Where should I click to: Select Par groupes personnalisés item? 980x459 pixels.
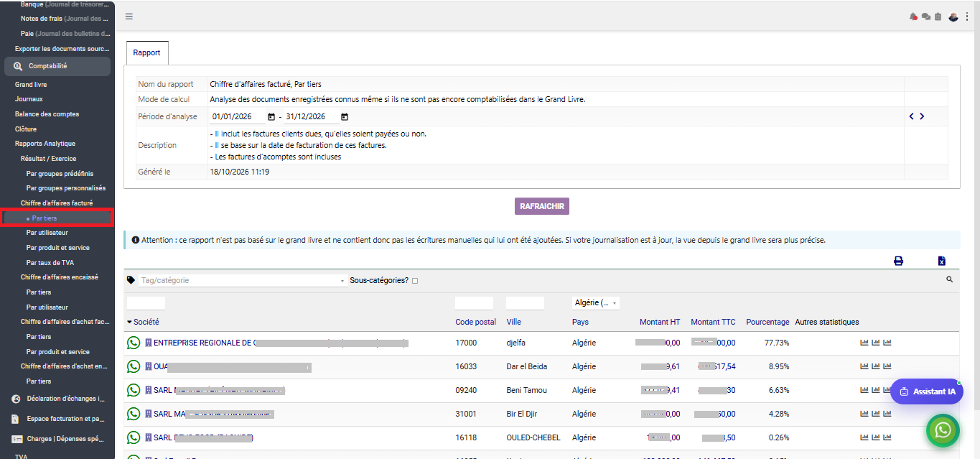click(x=66, y=188)
